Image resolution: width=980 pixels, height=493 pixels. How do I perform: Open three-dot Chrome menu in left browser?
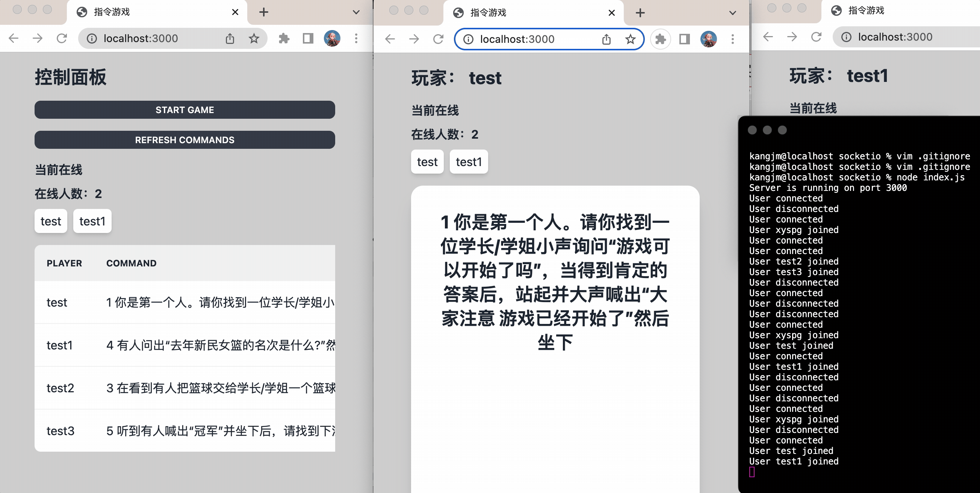[x=356, y=38]
